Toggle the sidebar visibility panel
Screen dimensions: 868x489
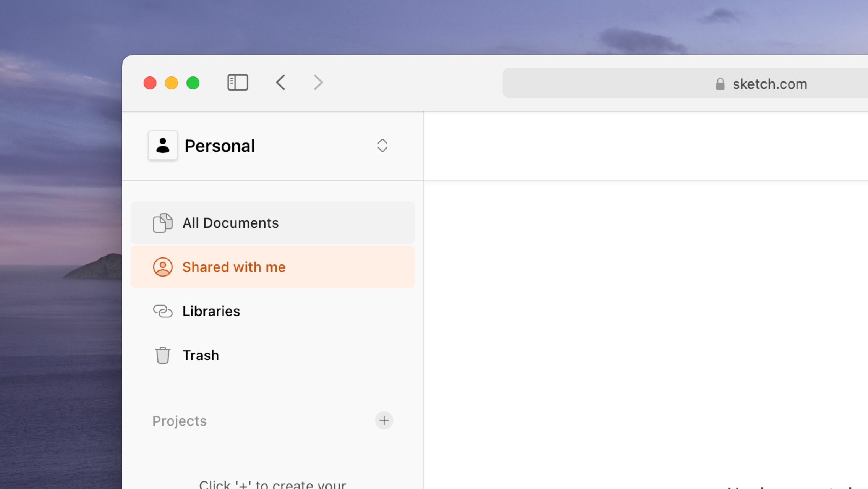236,82
